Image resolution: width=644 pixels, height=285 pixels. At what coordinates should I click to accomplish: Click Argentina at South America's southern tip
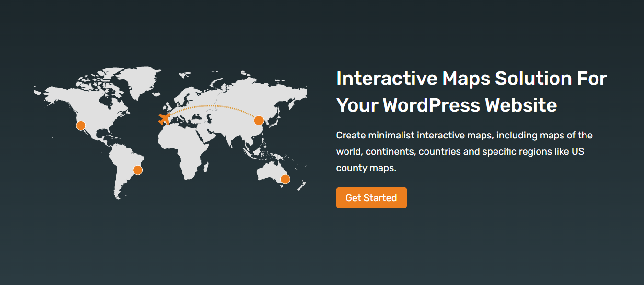coord(120,187)
